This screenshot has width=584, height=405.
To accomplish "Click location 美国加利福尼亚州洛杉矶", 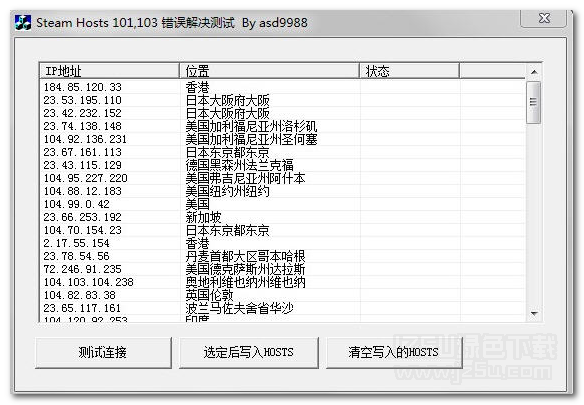I will 251,126.
